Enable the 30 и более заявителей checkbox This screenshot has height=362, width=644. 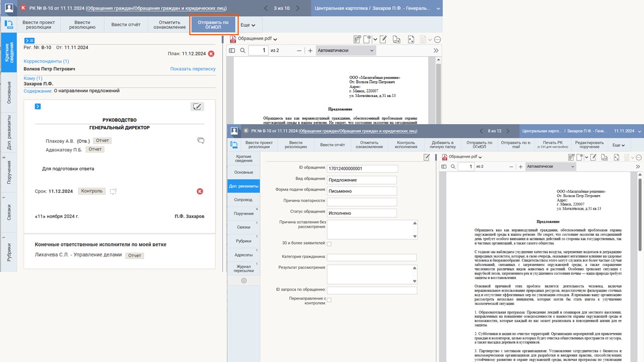(329, 244)
